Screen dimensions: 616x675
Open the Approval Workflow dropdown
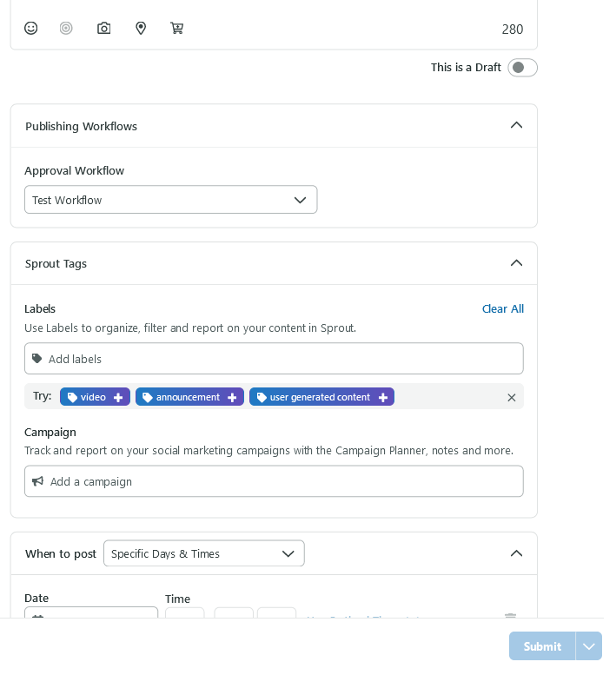(170, 200)
